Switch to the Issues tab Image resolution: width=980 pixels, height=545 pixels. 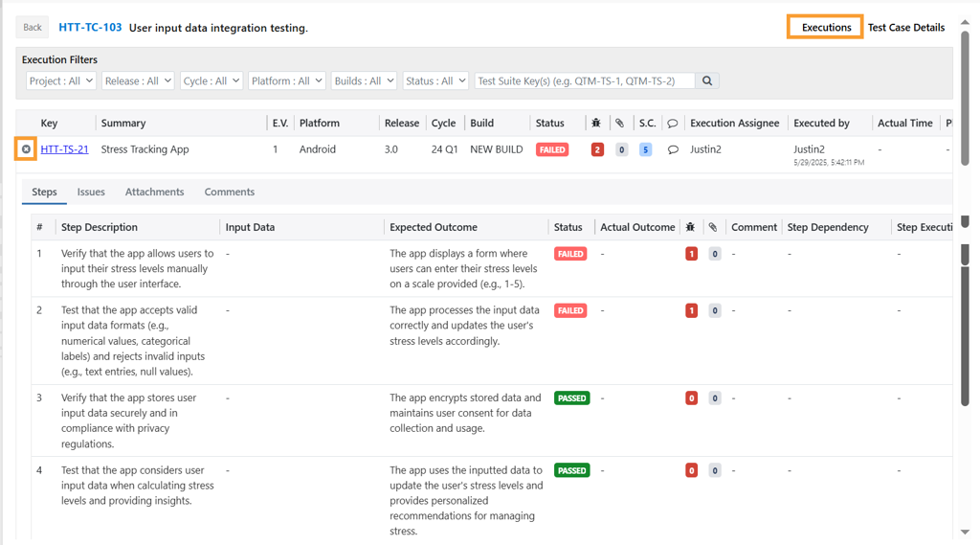click(x=91, y=193)
